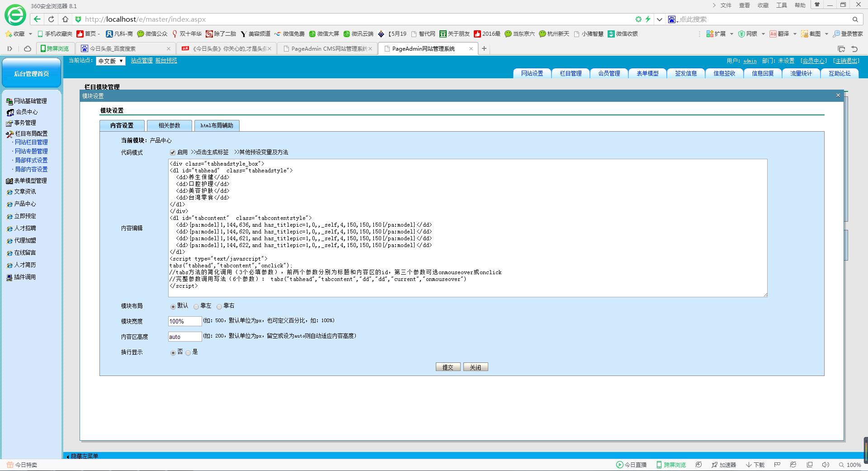Toggle the sidebar panel arrow icon left of tabs
This screenshot has width=868, height=471.
point(9,48)
